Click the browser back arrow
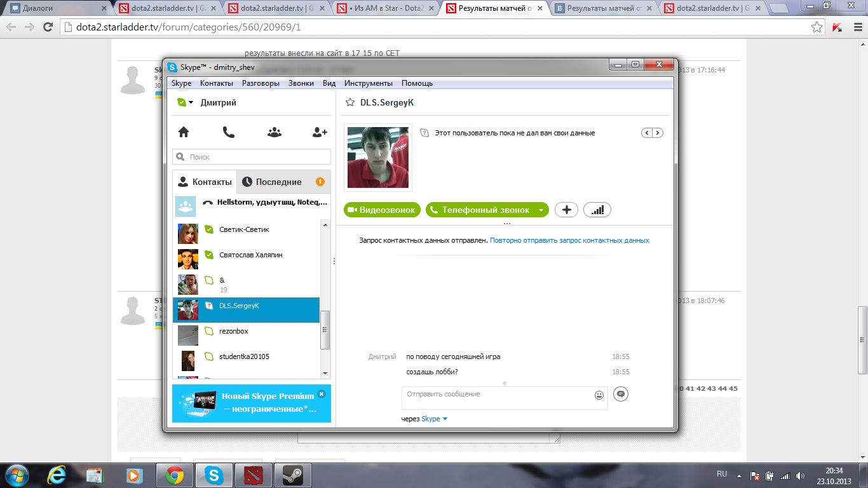868x488 pixels. (x=11, y=27)
